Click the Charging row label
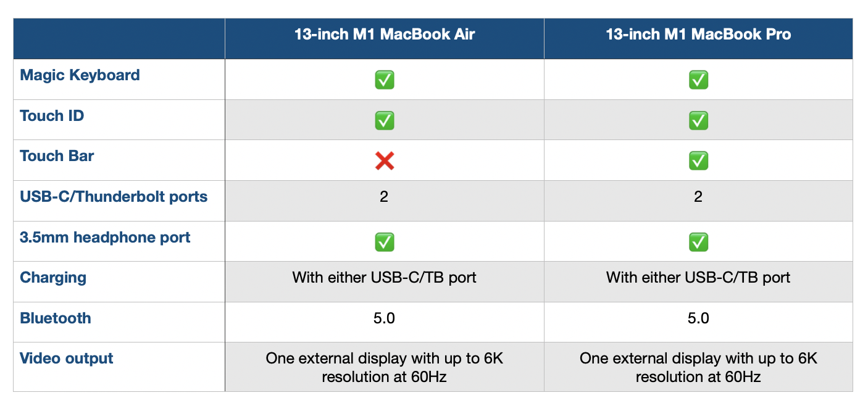The width and height of the screenshot is (868, 411). tap(53, 278)
